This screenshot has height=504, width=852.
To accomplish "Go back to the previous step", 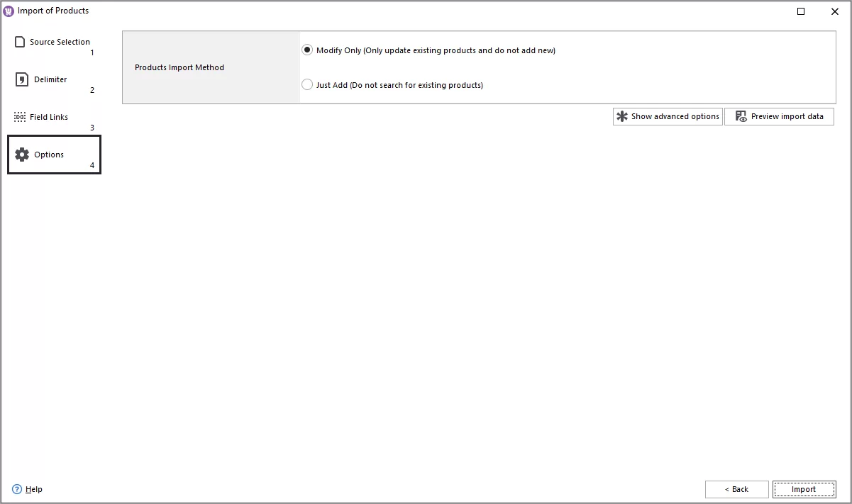I will click(736, 489).
